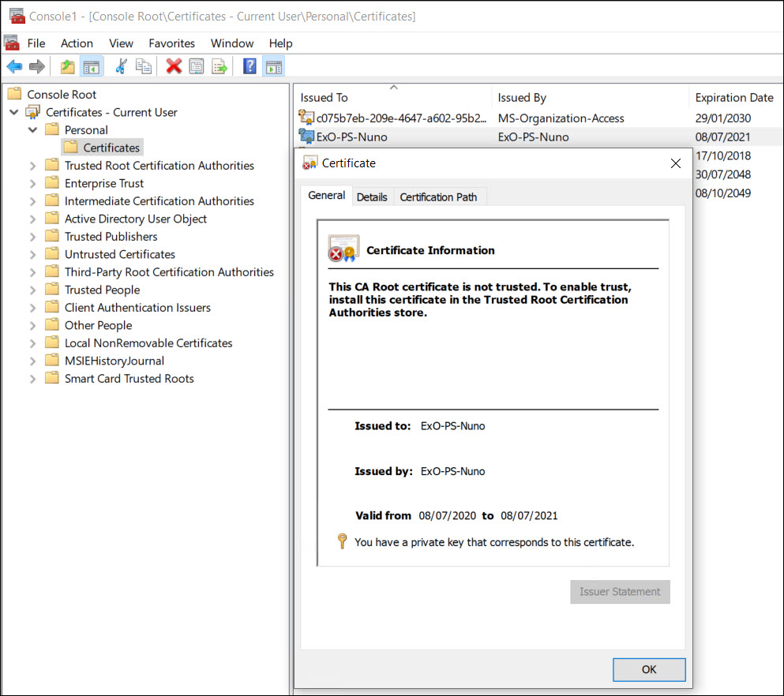Viewport: 784px width, 696px height.
Task: Expand Smart Card Trusted Roots node
Action: coord(33,378)
